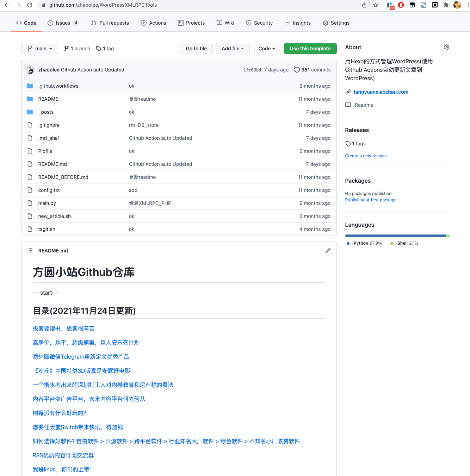This screenshot has height=476, width=470.
Task: Open README table of contents list icon
Action: point(30,250)
